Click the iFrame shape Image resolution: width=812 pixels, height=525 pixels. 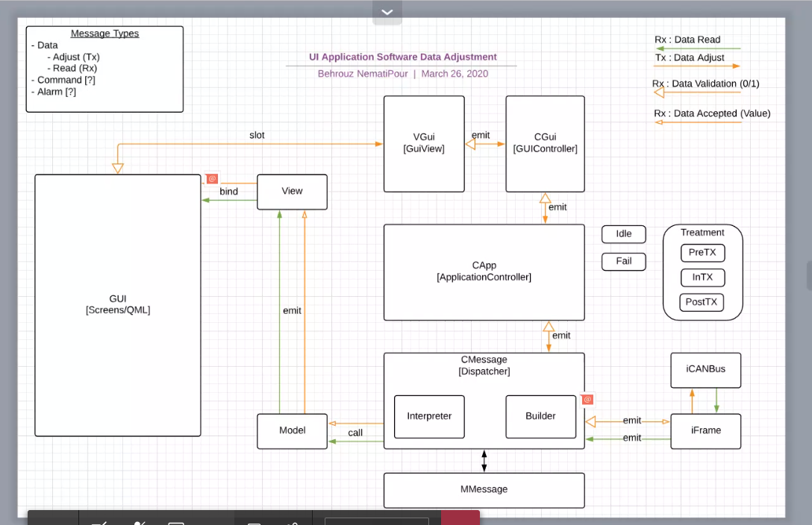(x=705, y=431)
